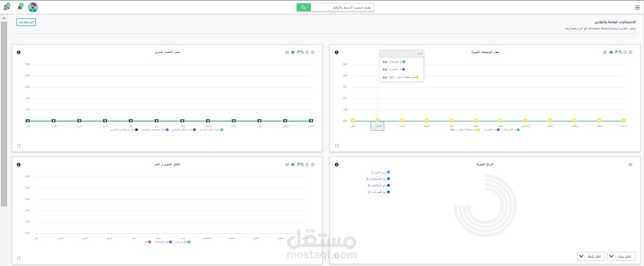Click the notification bell icon
Viewport: 644px width, 266px height.
20,7
